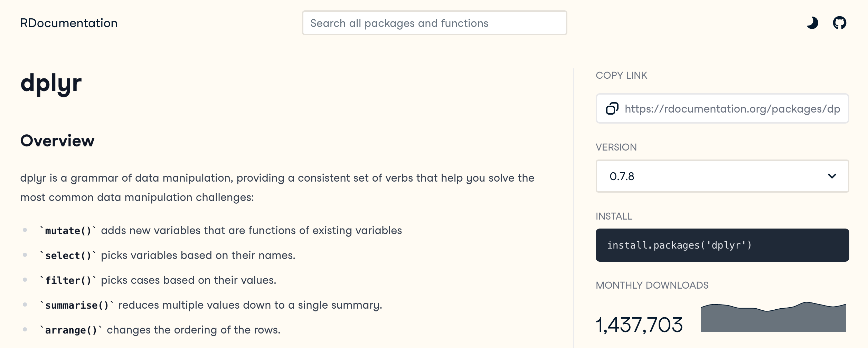Image resolution: width=868 pixels, height=348 pixels.
Task: Open the version 0.7.8 dropdown
Action: point(722,176)
